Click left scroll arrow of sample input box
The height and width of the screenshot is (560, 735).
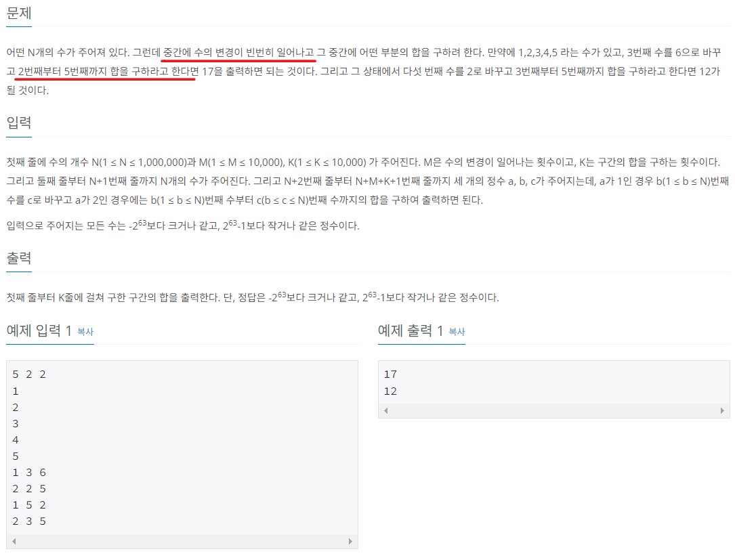(14, 541)
